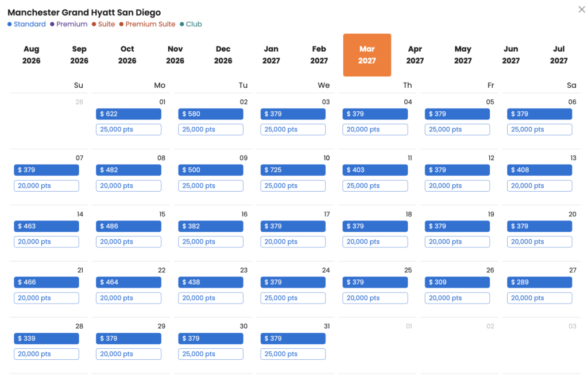
Task: Open the Jul 2027 month tab
Action: coord(559,55)
